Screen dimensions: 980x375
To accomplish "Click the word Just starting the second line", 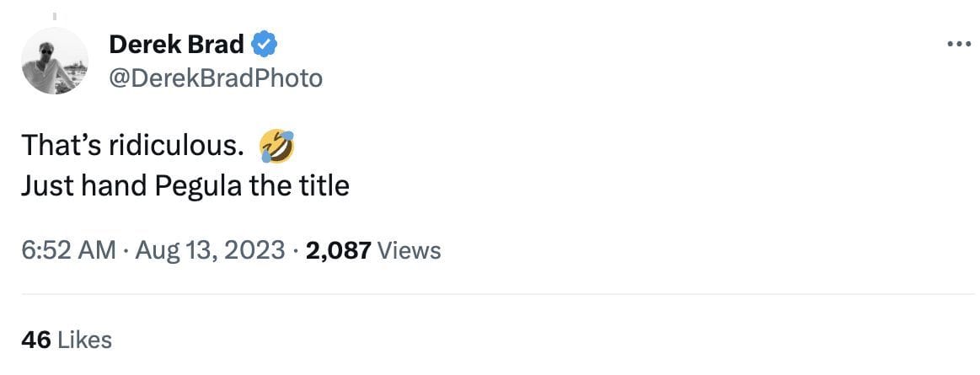I will coord(46,185).
